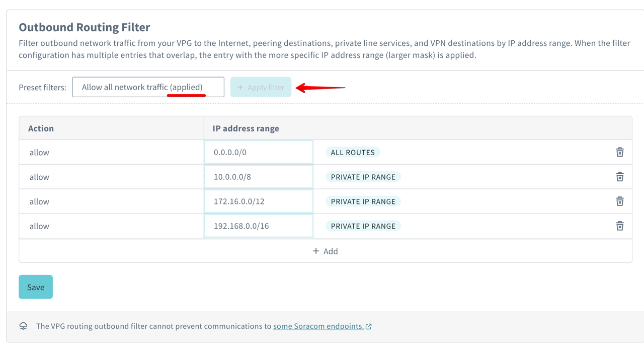644x349 pixels.
Task: Click the allow action in 0.0.0.0/0 row
Action: [x=39, y=152]
